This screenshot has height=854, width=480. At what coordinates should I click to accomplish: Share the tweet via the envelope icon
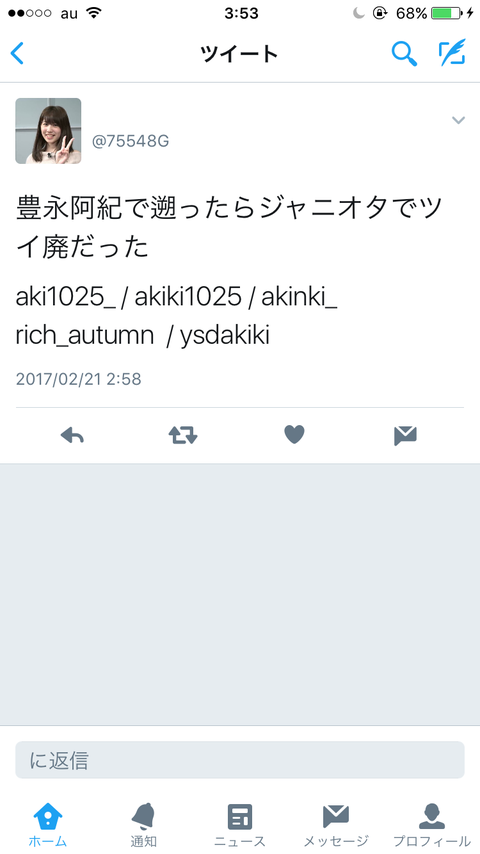click(405, 436)
